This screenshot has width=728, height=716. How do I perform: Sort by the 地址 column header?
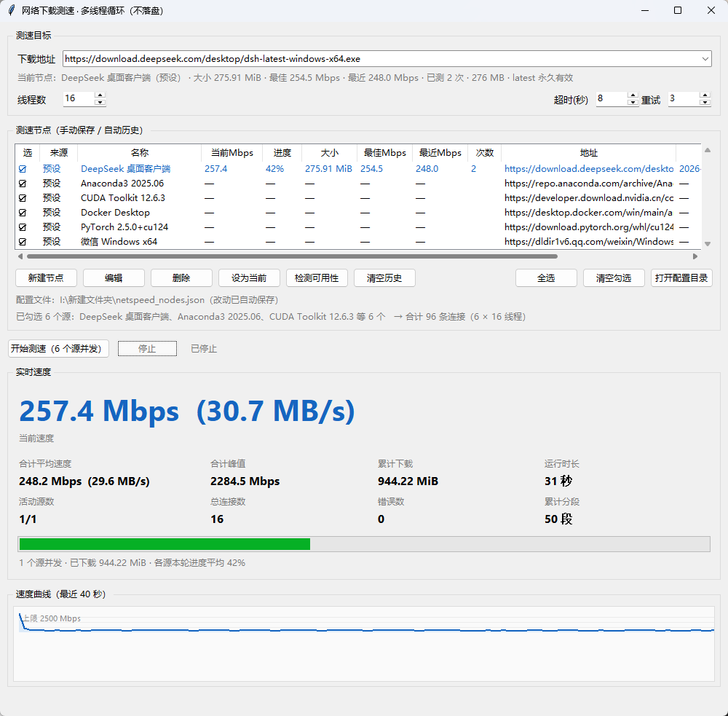click(588, 153)
